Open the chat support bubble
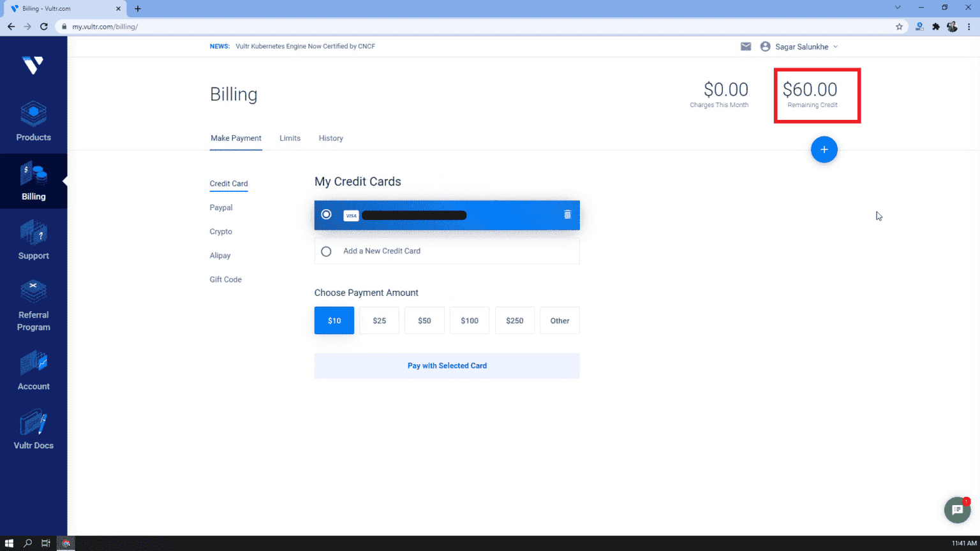980x551 pixels. pyautogui.click(x=957, y=510)
